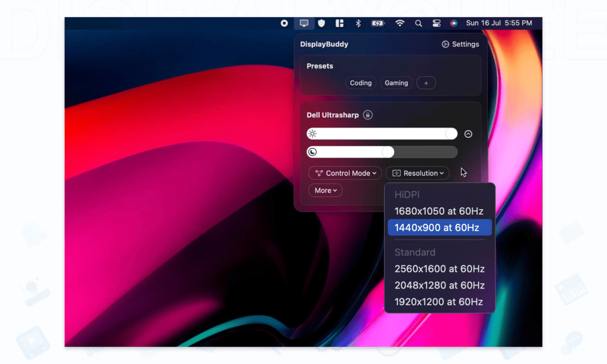
Task: Click the moon icon on the contrast slider
Action: click(312, 152)
